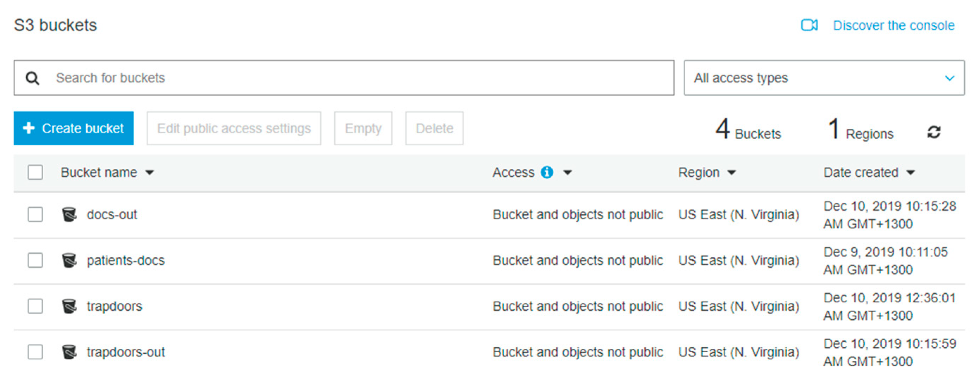Click the patients-docs bucket icon
The height and width of the screenshot is (385, 980).
pos(69,260)
